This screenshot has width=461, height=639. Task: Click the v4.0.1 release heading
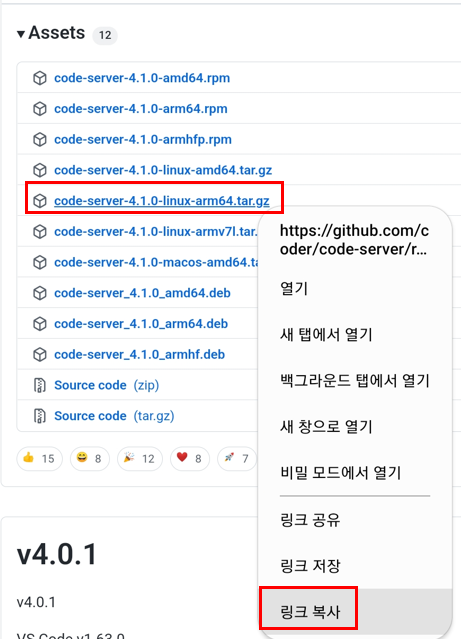click(x=57, y=554)
